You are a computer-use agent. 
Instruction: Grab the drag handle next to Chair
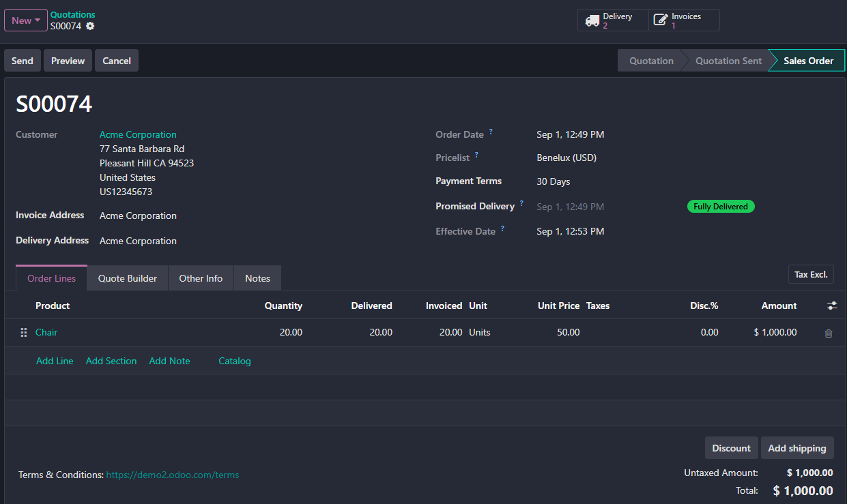pos(23,333)
